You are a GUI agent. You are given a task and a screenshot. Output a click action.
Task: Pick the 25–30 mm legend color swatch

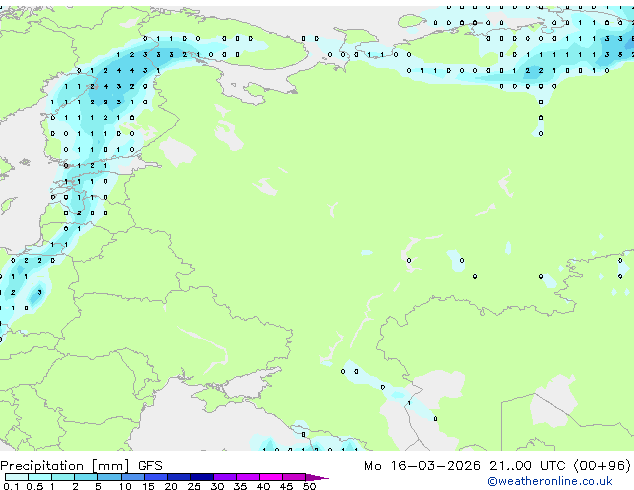pos(201,477)
